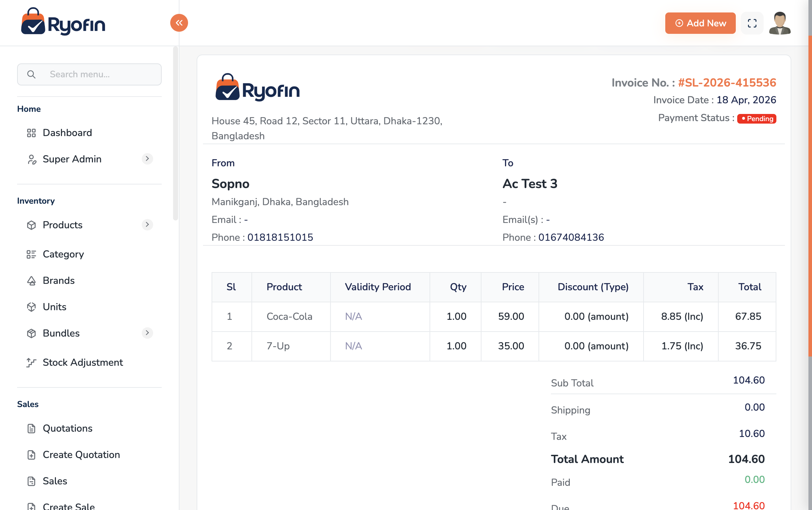Focus the Search menu input field

[89, 74]
